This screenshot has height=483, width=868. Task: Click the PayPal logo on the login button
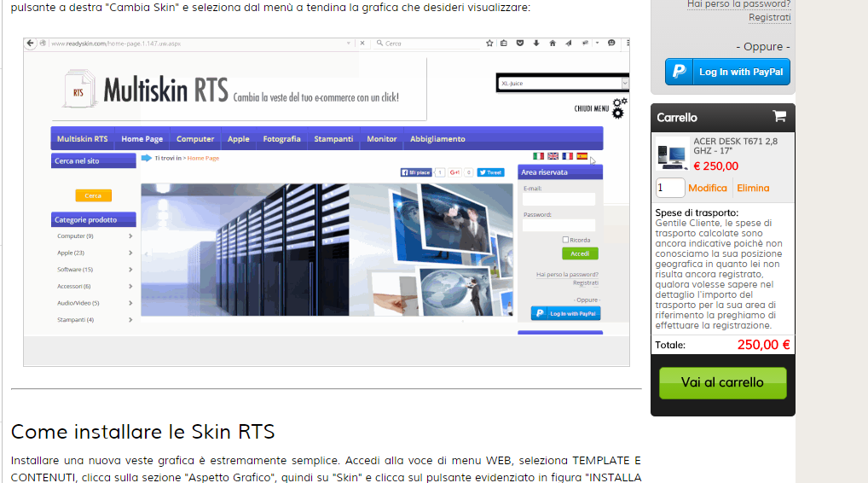point(680,72)
